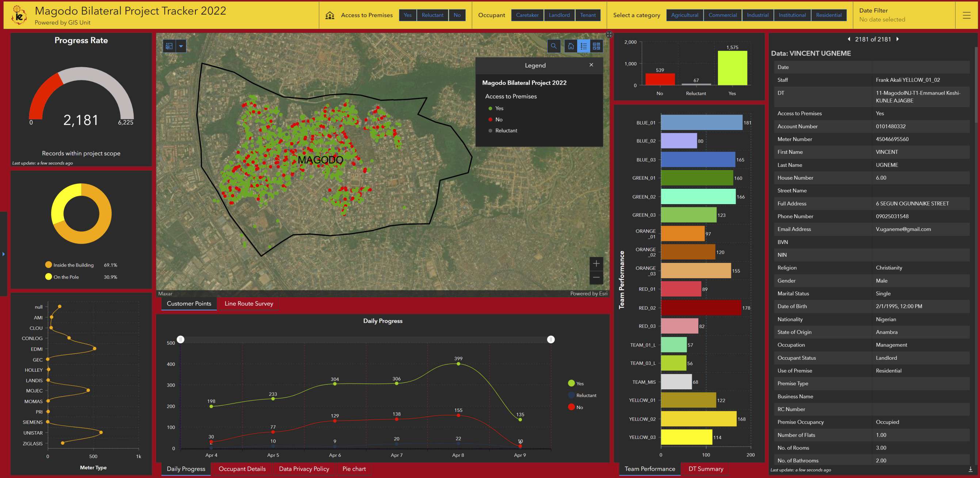Open the map search tool
Screen dimensions: 980x478
(x=553, y=46)
